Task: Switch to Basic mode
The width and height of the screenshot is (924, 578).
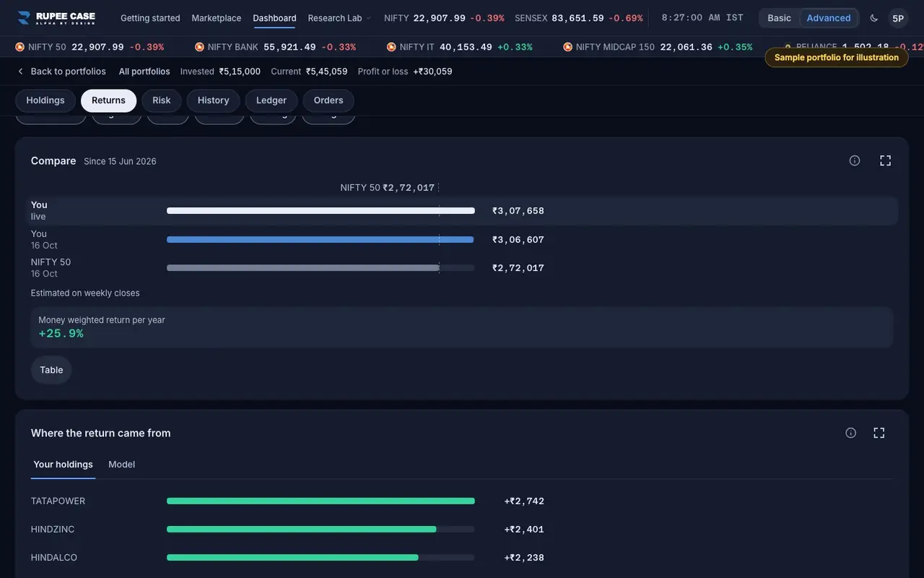Action: [x=780, y=18]
